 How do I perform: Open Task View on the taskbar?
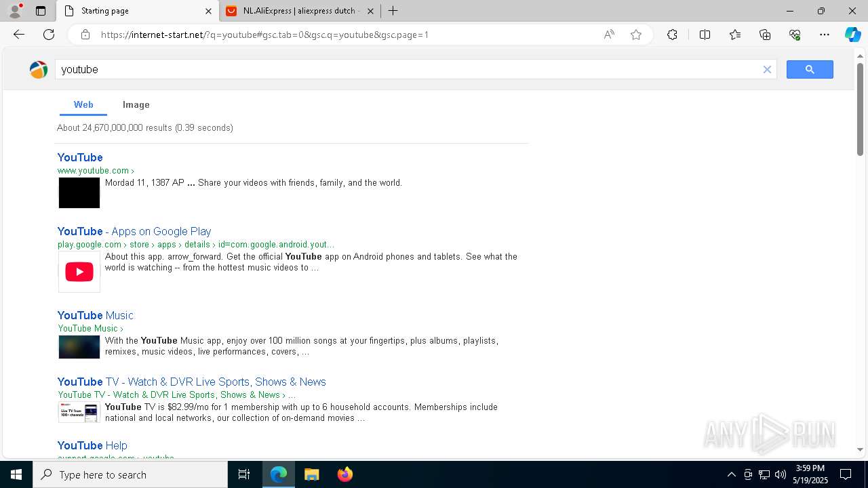click(244, 474)
